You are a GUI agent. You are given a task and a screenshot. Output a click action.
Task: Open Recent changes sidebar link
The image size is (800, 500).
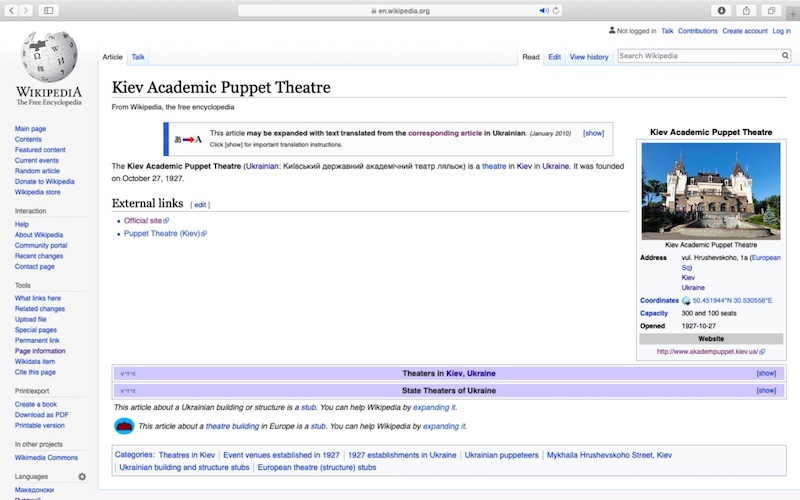tap(39, 256)
